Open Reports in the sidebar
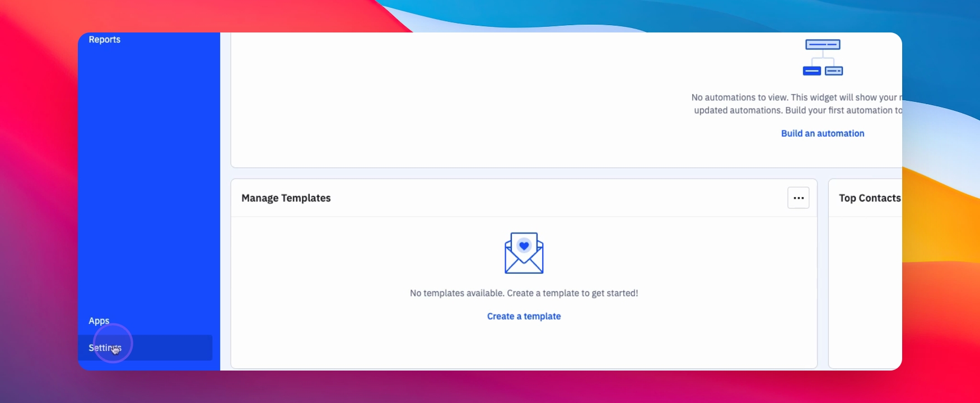Screen dimensions: 980x403 coord(104,39)
